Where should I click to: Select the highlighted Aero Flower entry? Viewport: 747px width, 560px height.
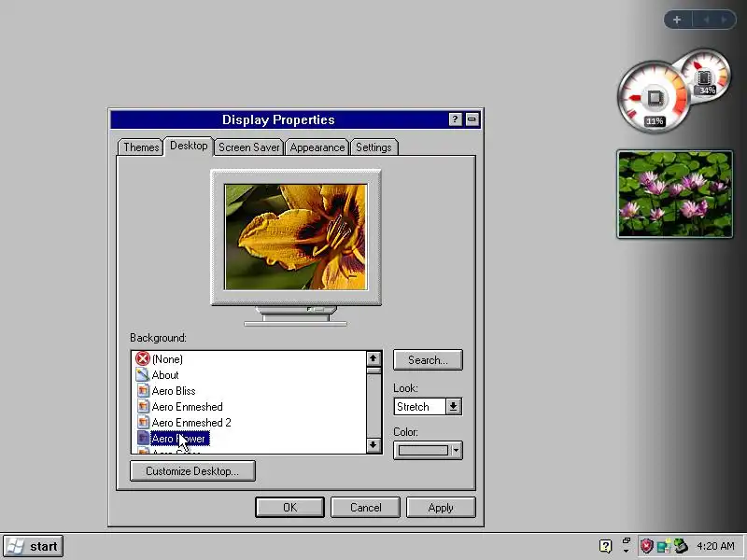180,438
